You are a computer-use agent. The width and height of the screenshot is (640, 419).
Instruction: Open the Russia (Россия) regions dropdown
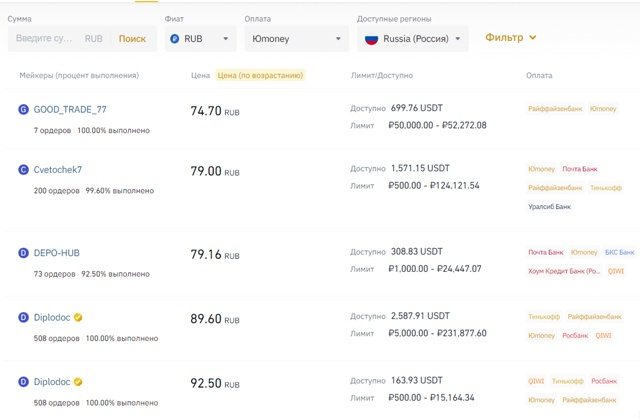(x=413, y=39)
